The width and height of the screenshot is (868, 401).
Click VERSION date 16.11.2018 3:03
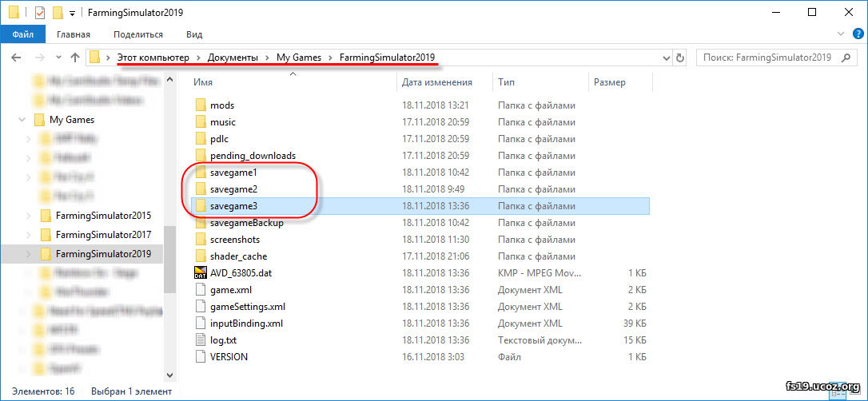[433, 357]
